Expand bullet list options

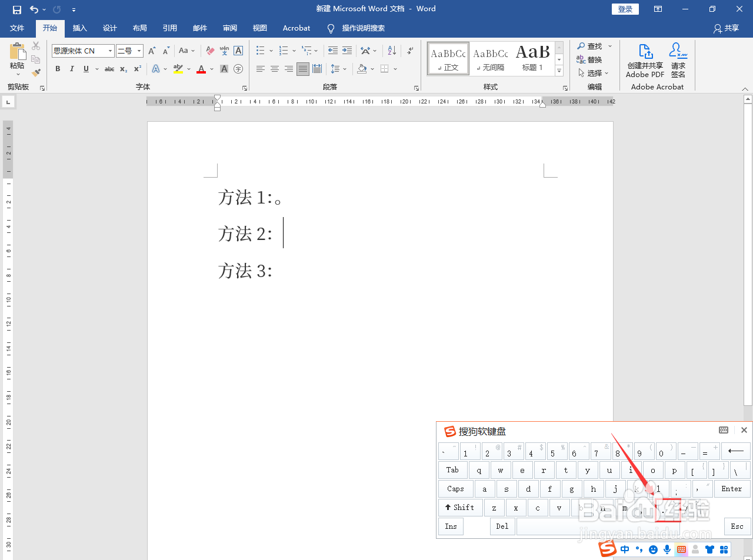pyautogui.click(x=271, y=51)
